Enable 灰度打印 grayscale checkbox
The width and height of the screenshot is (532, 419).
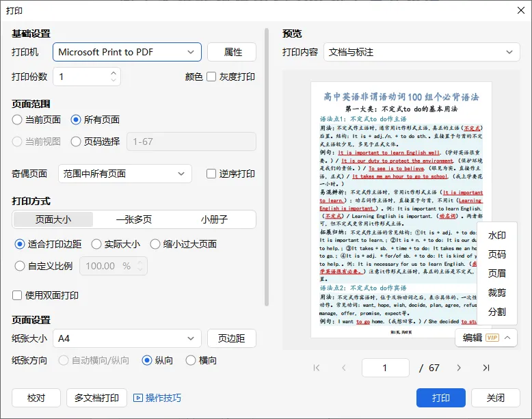[x=211, y=77]
